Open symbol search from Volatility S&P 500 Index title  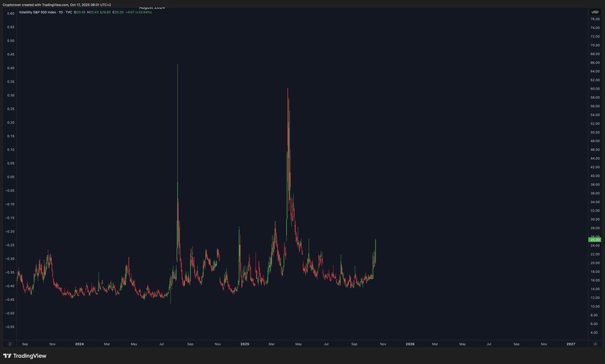point(37,12)
